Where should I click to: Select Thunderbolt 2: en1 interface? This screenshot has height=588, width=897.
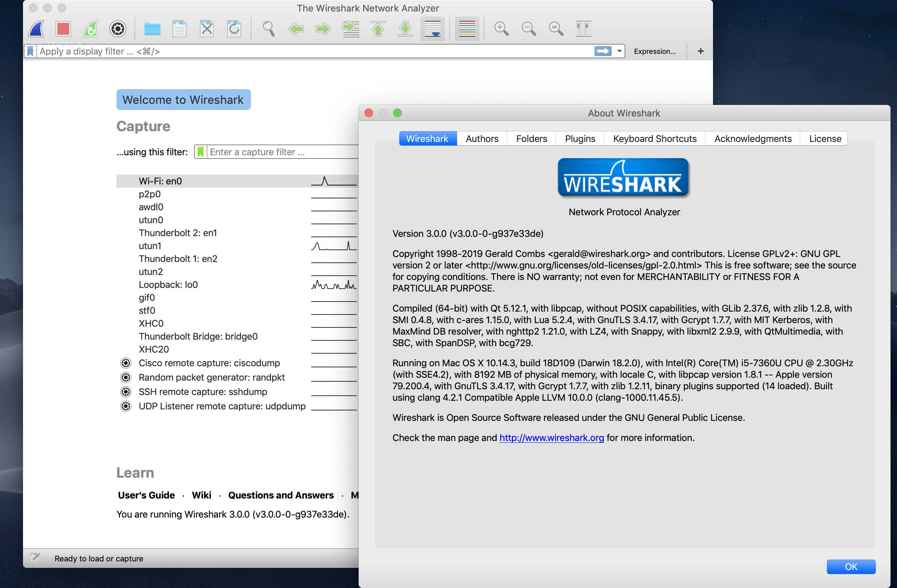(237, 233)
